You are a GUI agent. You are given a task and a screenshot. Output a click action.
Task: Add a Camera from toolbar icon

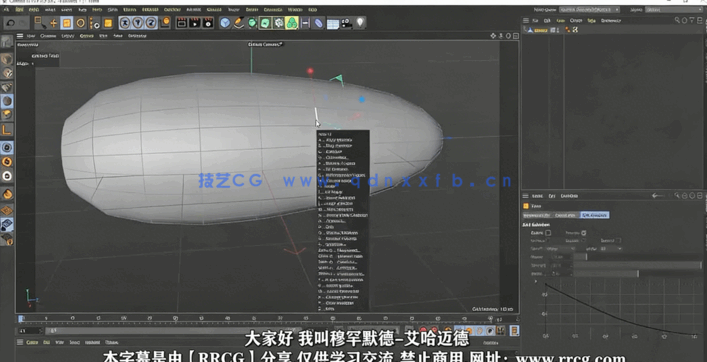[346, 23]
